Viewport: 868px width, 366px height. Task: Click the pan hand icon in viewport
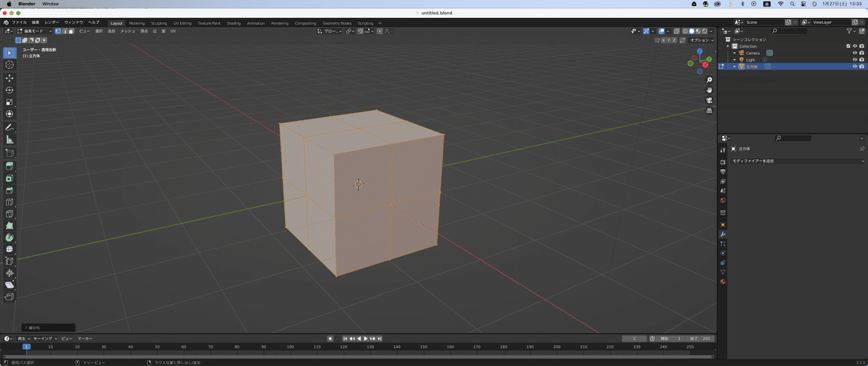coord(710,90)
